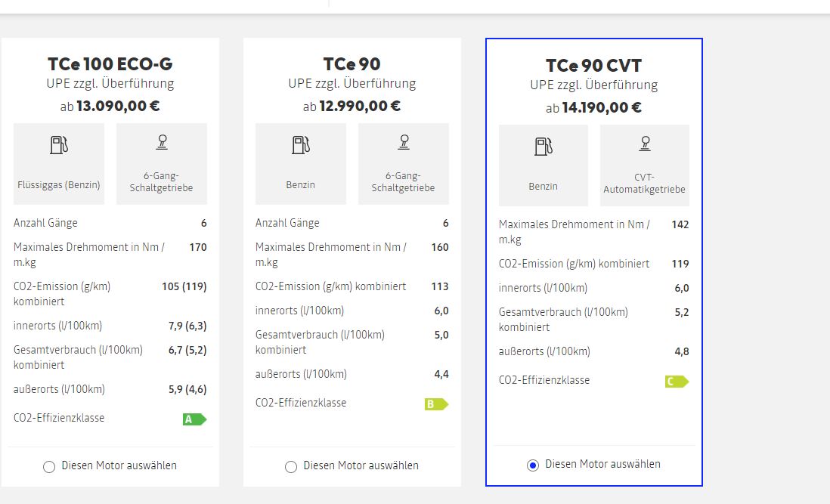Click the TCe 90 heading

coord(352,64)
